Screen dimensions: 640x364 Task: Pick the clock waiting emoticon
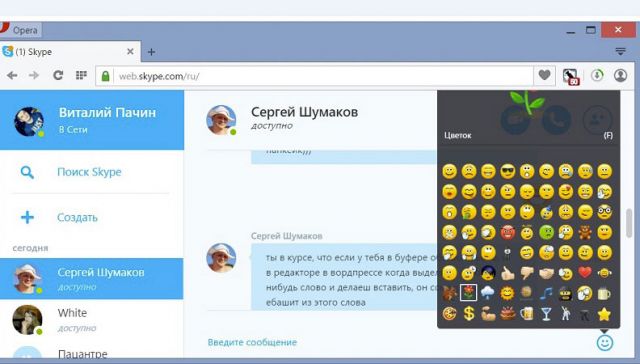pos(468,273)
